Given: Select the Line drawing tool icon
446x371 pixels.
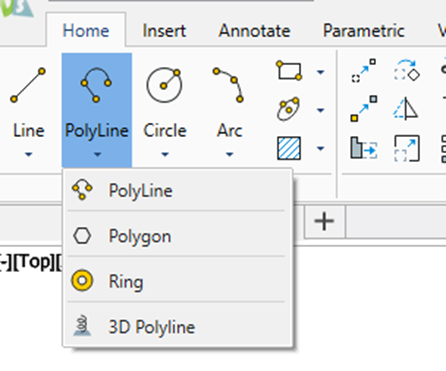Looking at the screenshot, I should 28,85.
